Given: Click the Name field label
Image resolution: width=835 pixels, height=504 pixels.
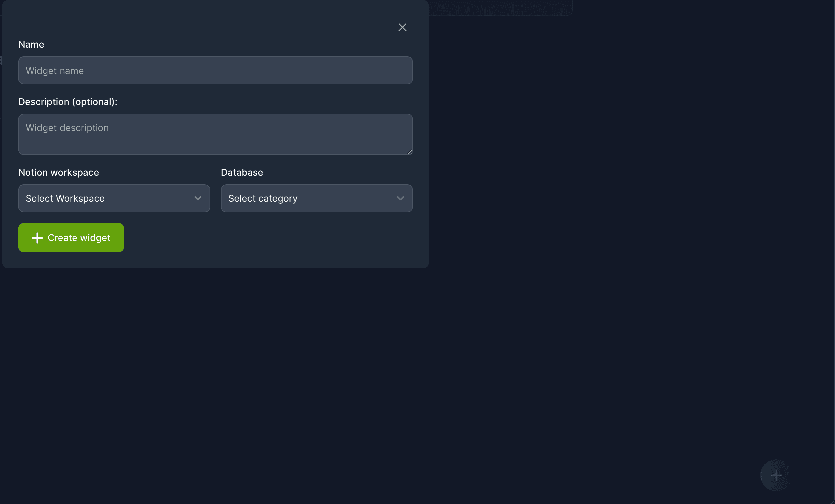Looking at the screenshot, I should pyautogui.click(x=31, y=44).
